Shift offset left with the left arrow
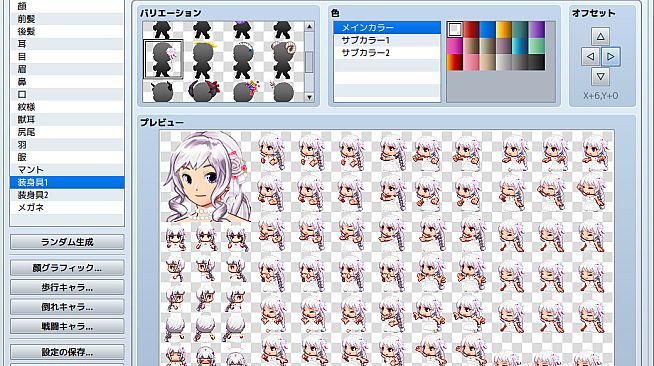 [x=590, y=56]
